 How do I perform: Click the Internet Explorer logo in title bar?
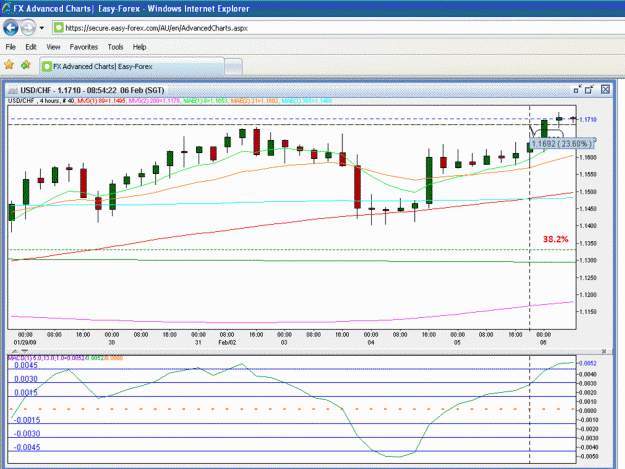[x=6, y=8]
